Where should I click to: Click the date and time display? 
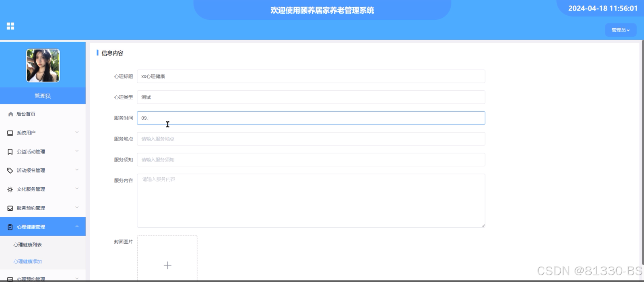coord(603,8)
